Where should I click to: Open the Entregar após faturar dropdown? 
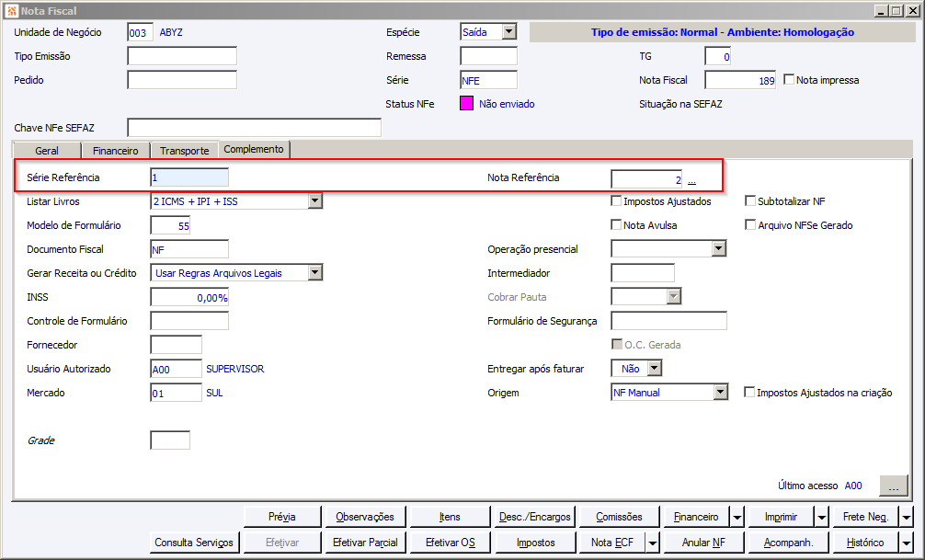pyautogui.click(x=655, y=368)
